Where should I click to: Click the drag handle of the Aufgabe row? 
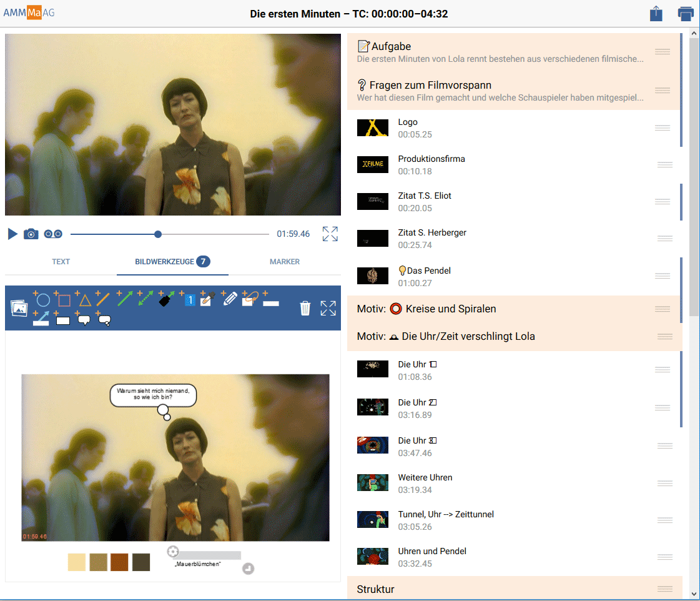[663, 51]
